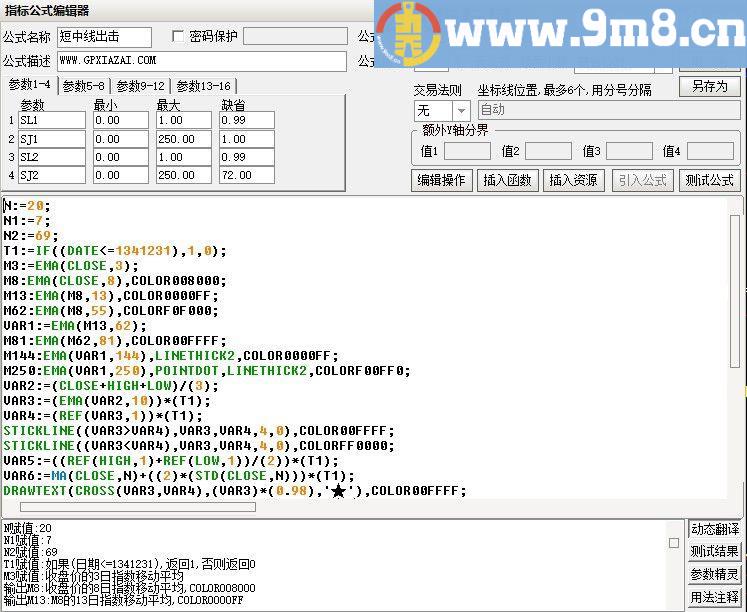The image size is (747, 612).
Task: Open the 参数13-16 tab
Action: pyautogui.click(x=203, y=86)
